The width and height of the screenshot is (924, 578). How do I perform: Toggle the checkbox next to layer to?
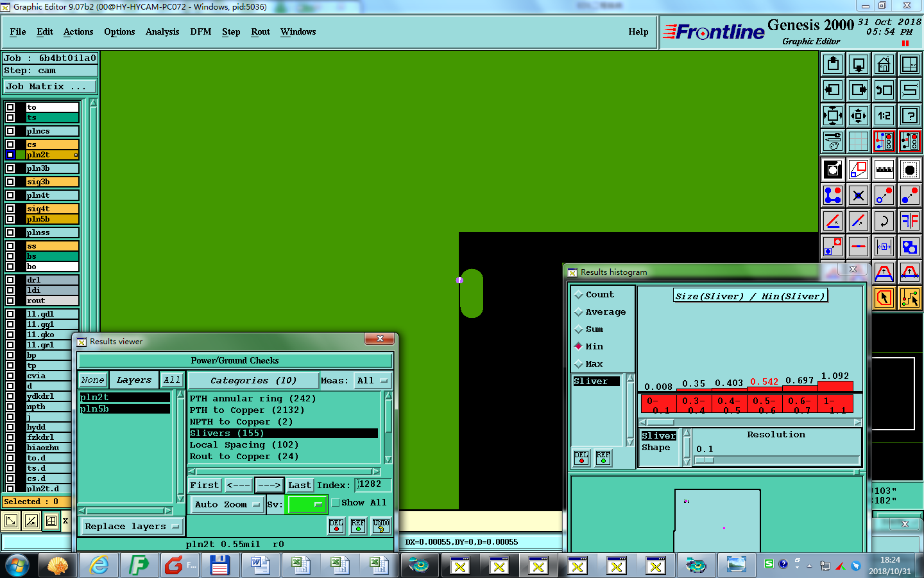click(x=10, y=107)
